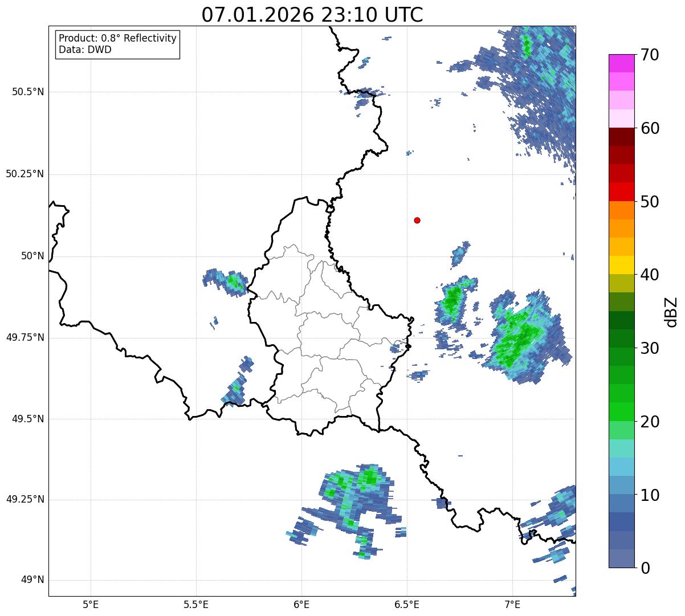Click the red station marker dot
685x616 pixels.
click(417, 220)
